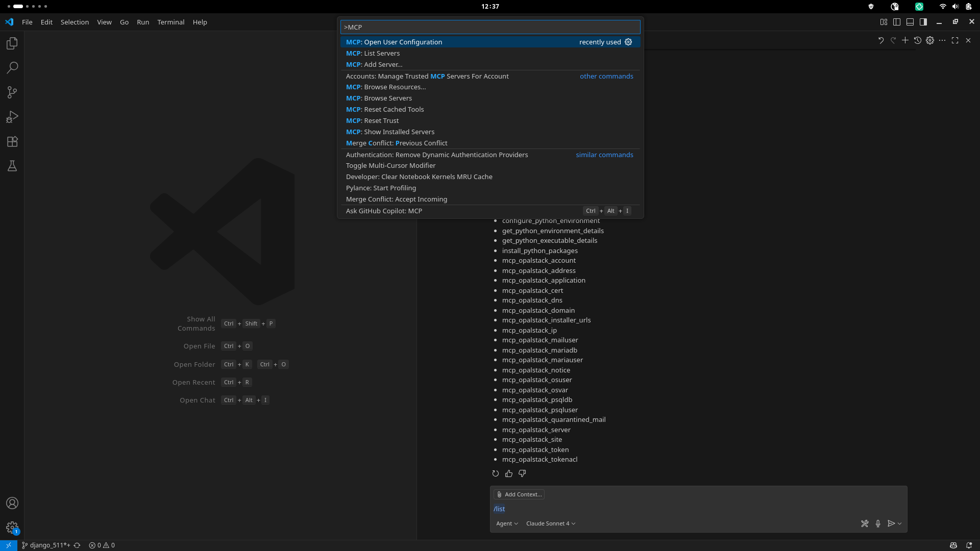Open Run and Debug from the activity bar

(x=12, y=117)
